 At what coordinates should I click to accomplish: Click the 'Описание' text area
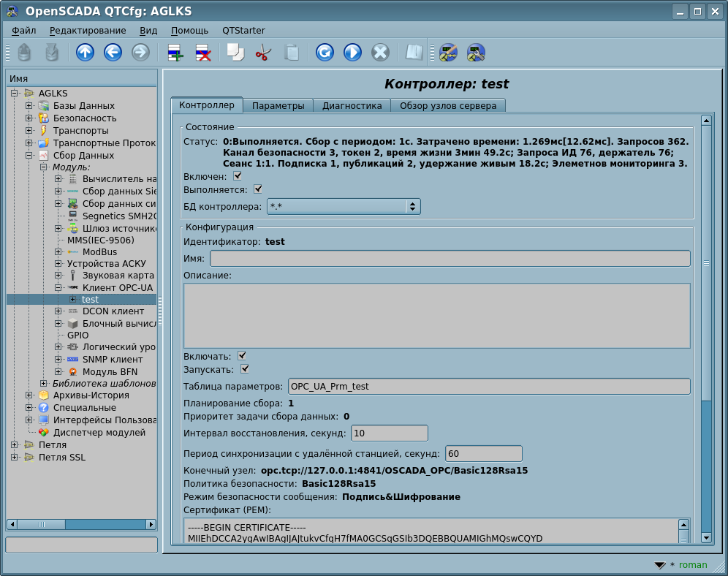coord(437,316)
